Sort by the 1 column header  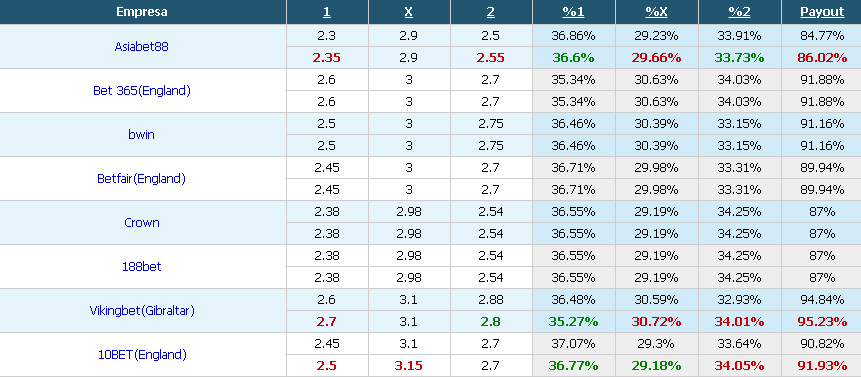point(327,12)
